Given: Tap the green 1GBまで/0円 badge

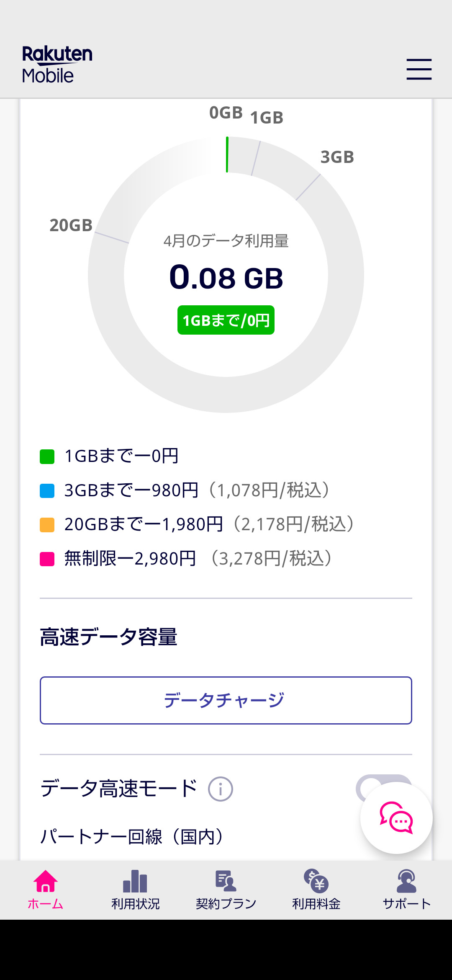Looking at the screenshot, I should (226, 320).
